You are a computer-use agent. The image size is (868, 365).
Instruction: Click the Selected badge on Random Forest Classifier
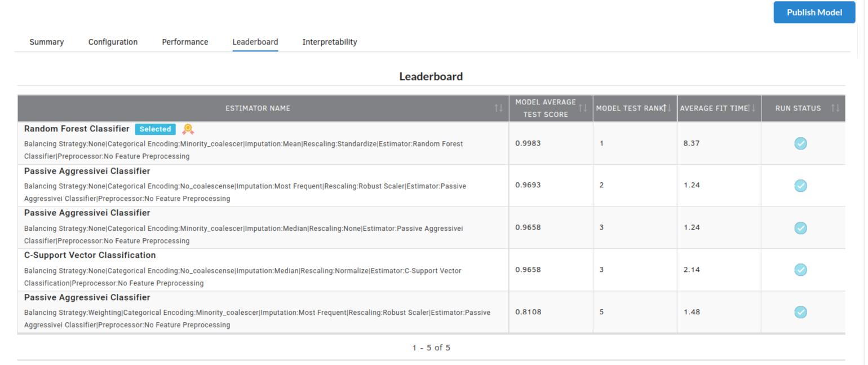[x=155, y=129]
